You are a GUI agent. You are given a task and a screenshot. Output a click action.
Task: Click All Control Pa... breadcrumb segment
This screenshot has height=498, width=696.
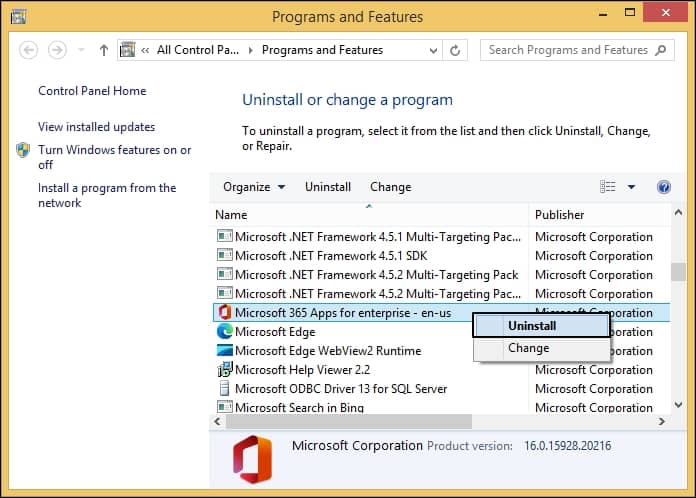tap(198, 50)
